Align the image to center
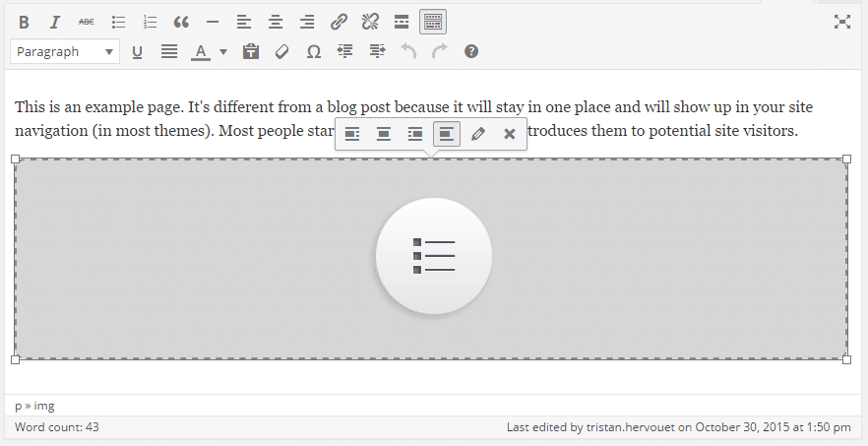This screenshot has width=868, height=446. point(384,134)
